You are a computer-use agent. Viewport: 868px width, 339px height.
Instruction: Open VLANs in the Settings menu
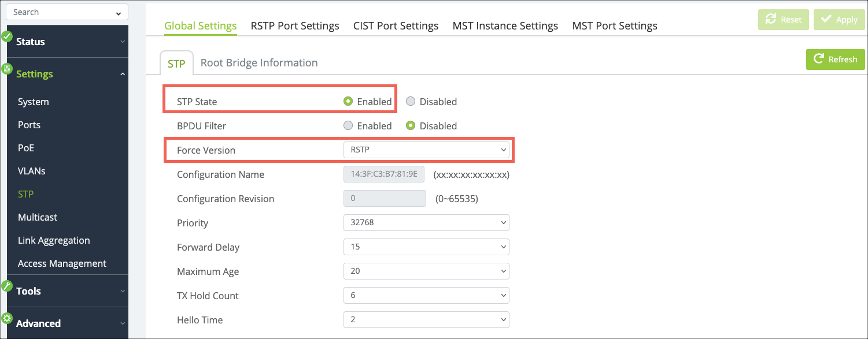pos(32,171)
